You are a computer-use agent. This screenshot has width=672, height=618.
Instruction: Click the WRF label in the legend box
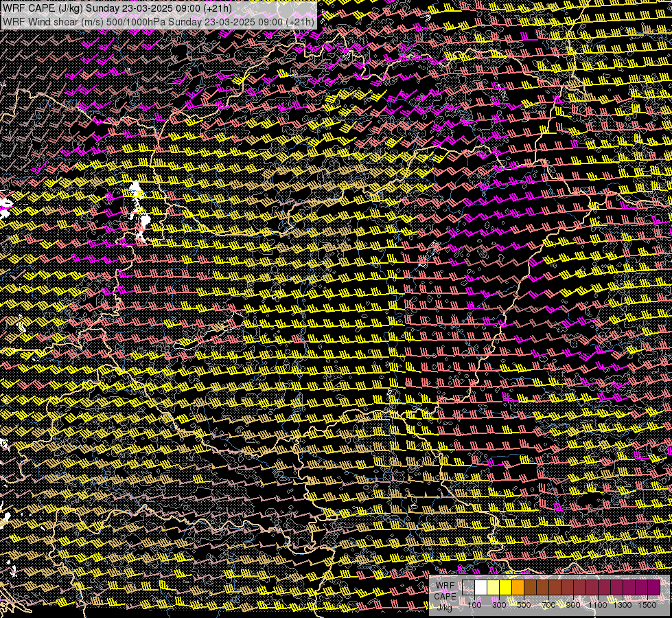pyautogui.click(x=445, y=586)
